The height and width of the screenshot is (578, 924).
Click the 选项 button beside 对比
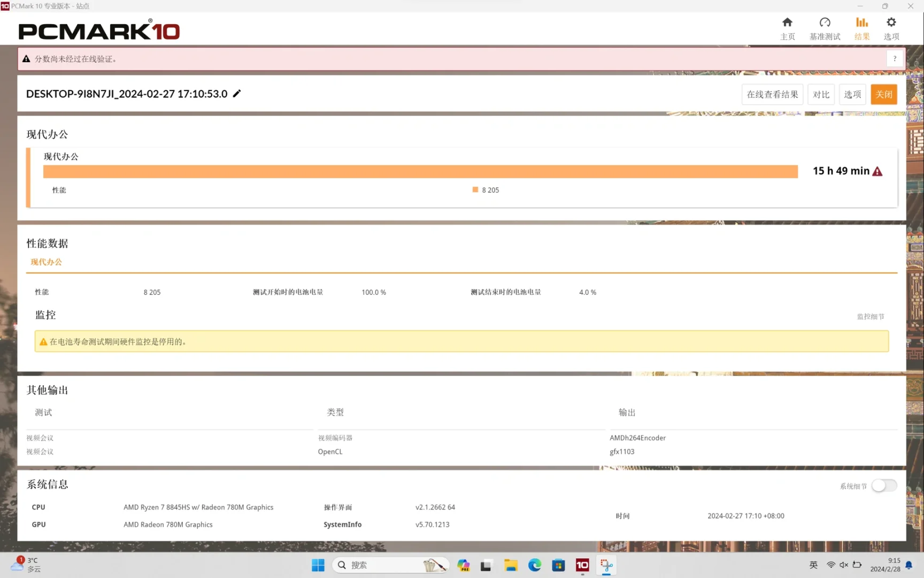[x=852, y=94]
